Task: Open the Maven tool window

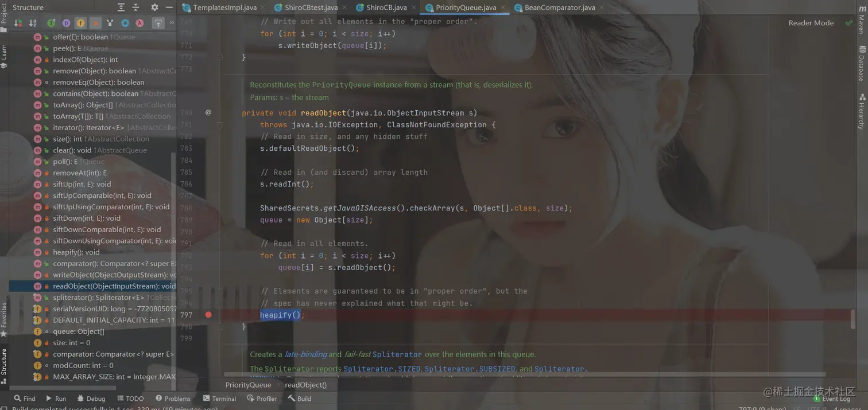Action: tap(862, 21)
